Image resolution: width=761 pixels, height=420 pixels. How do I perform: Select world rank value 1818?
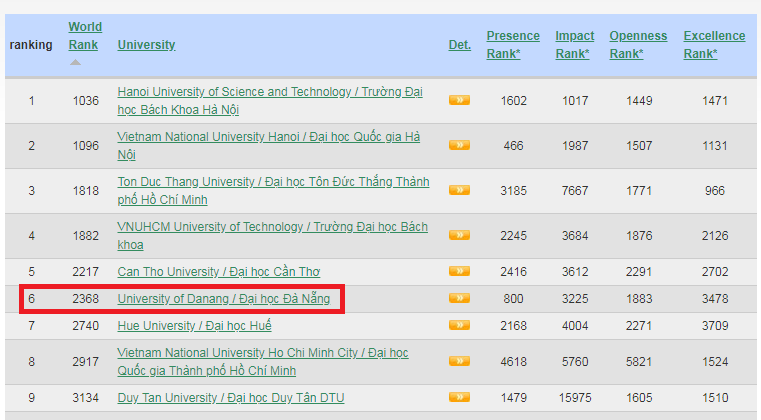coord(85,190)
